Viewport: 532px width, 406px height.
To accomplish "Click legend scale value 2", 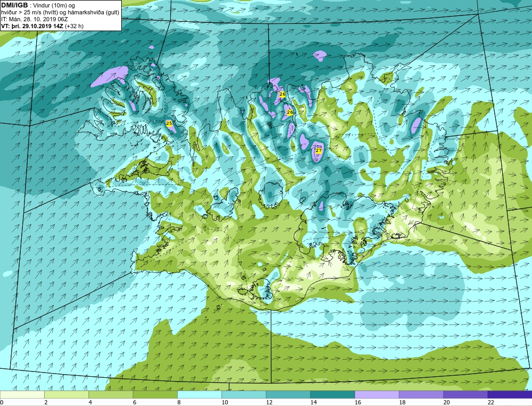I will (46, 402).
